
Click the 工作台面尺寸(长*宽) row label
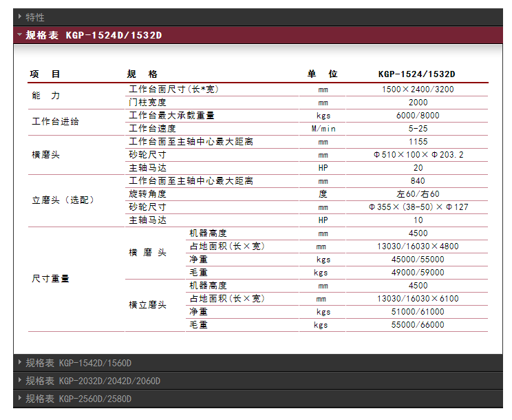pos(173,89)
